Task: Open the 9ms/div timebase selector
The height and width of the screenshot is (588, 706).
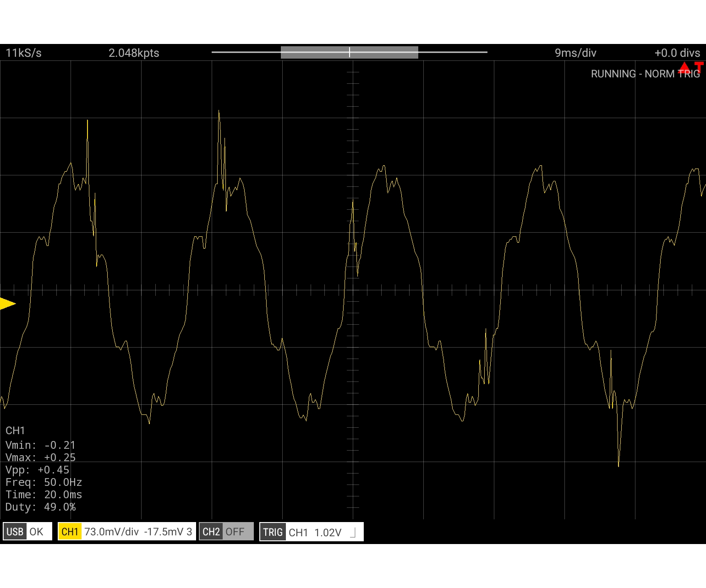Action: [575, 53]
